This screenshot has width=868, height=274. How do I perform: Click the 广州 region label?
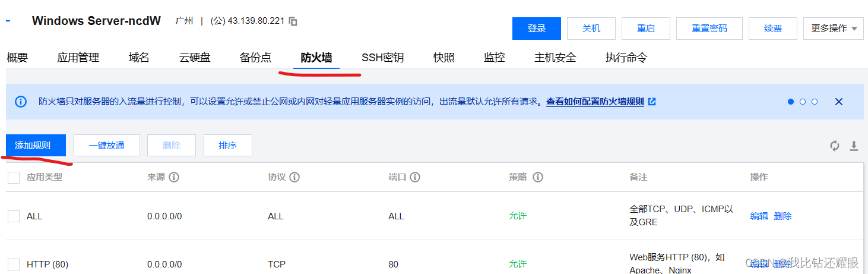coord(184,21)
